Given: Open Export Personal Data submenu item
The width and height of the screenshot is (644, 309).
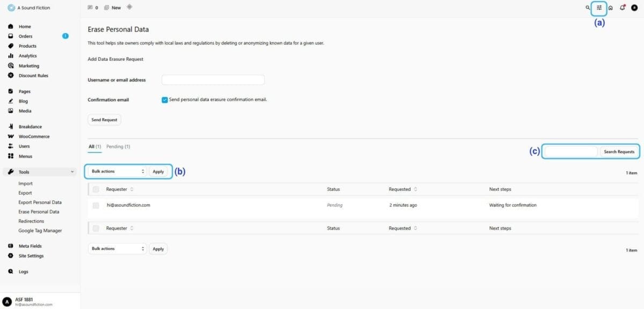Looking at the screenshot, I should tap(40, 202).
